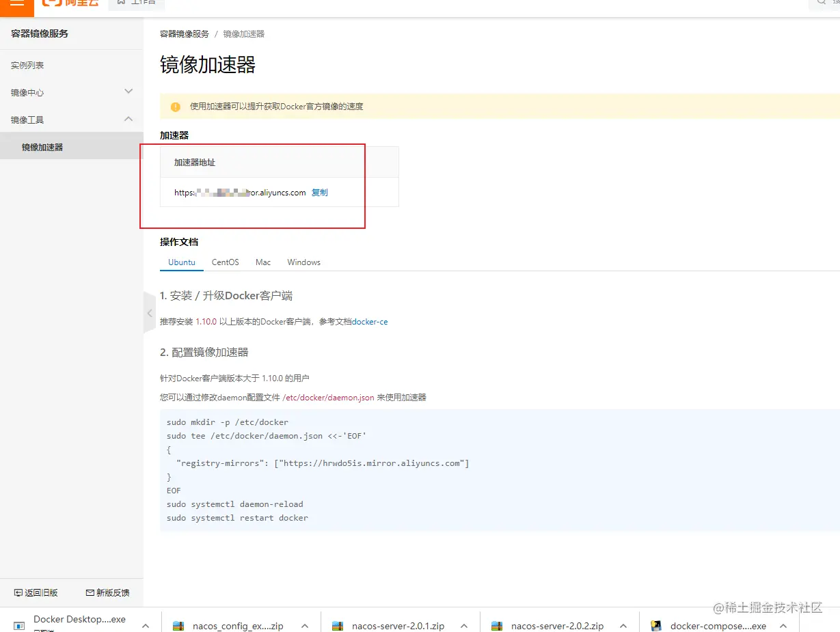
Task: Expand nacos-server-2.0.2.zip options chevron
Action: pyautogui.click(x=623, y=625)
